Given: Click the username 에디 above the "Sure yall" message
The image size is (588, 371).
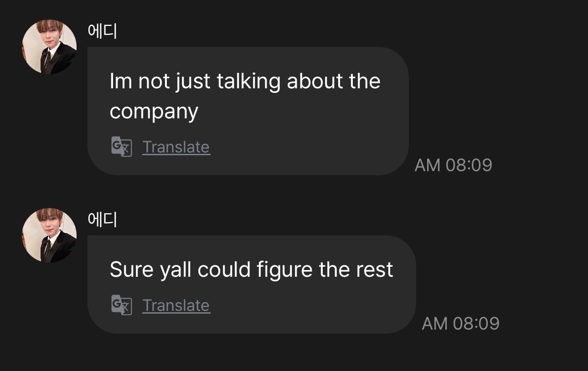Looking at the screenshot, I should [103, 220].
